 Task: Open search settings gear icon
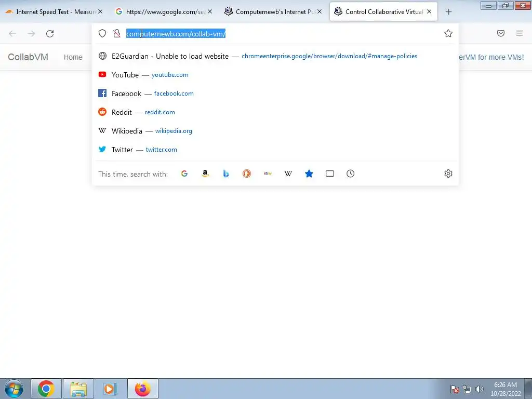(x=448, y=174)
